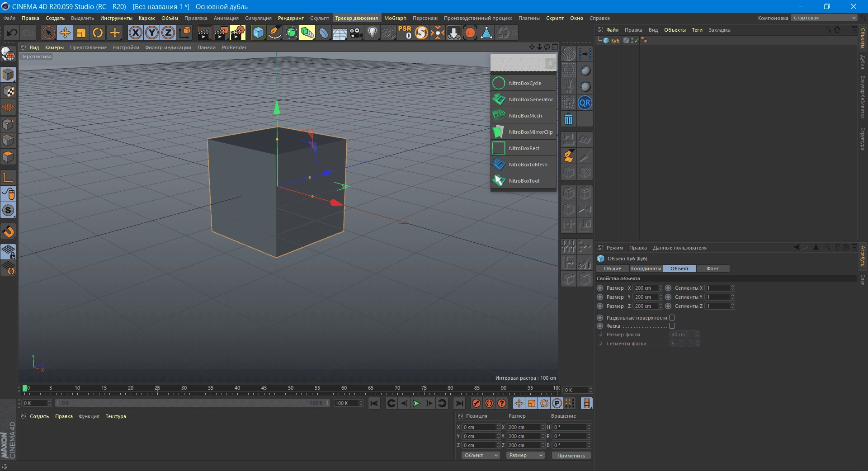Open the MoGraph menu
Image resolution: width=868 pixels, height=471 pixels.
[395, 18]
